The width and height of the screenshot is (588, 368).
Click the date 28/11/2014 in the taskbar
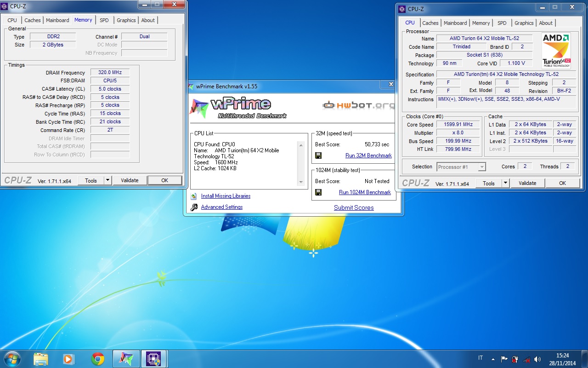562,363
